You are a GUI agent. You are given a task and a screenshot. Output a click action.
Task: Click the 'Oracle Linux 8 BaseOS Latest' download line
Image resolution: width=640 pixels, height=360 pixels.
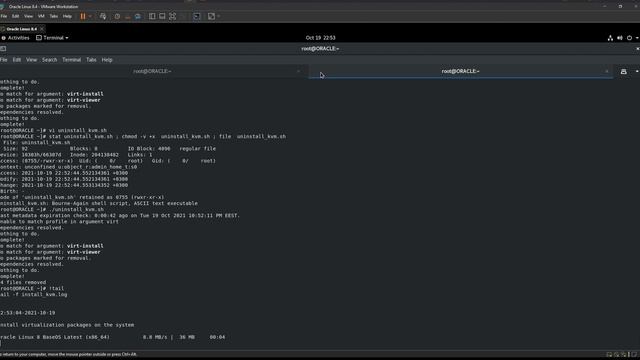[x=113, y=337]
